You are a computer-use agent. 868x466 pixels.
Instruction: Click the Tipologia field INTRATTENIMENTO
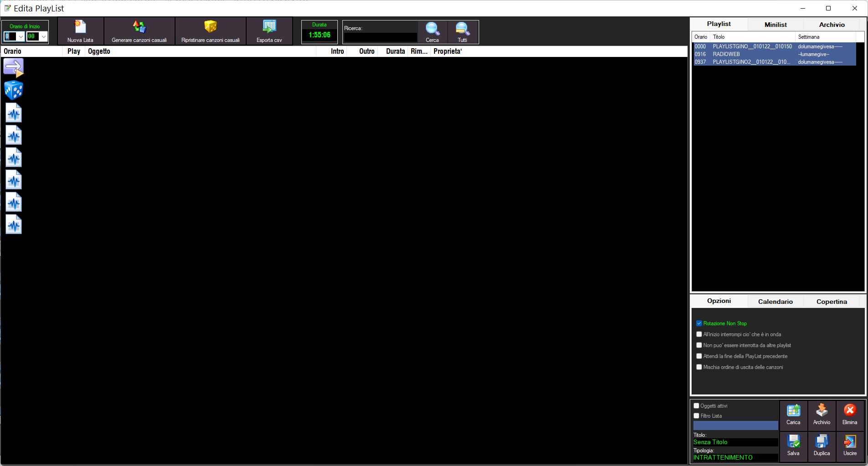(735, 458)
